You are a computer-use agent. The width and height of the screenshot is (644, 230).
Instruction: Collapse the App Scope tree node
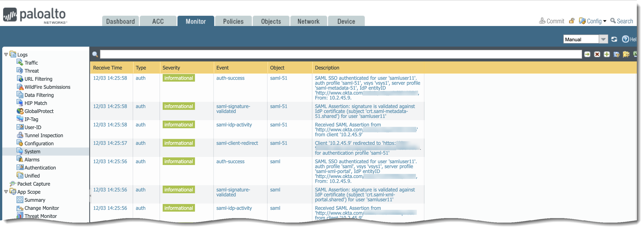(6, 192)
